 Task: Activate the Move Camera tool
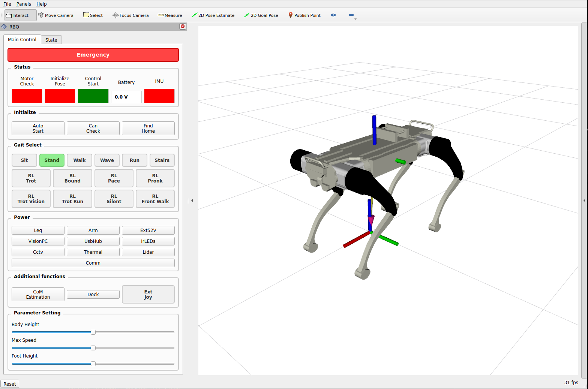[x=56, y=15]
